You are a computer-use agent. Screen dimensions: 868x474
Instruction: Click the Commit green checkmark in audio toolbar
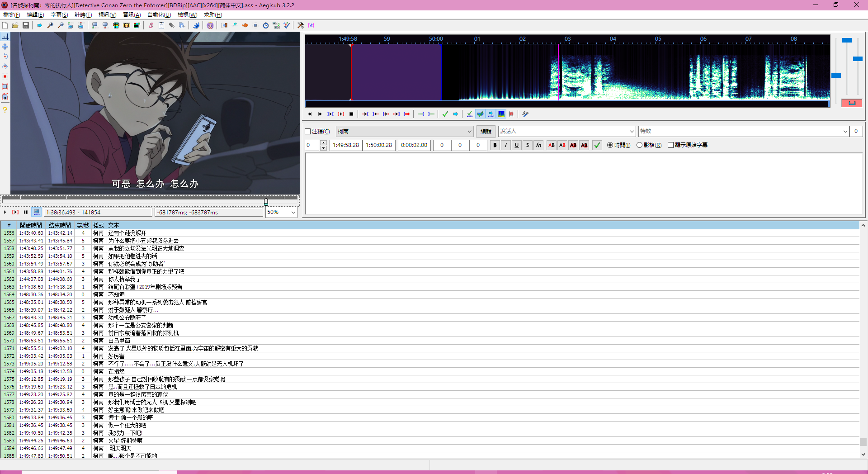pyautogui.click(x=445, y=114)
